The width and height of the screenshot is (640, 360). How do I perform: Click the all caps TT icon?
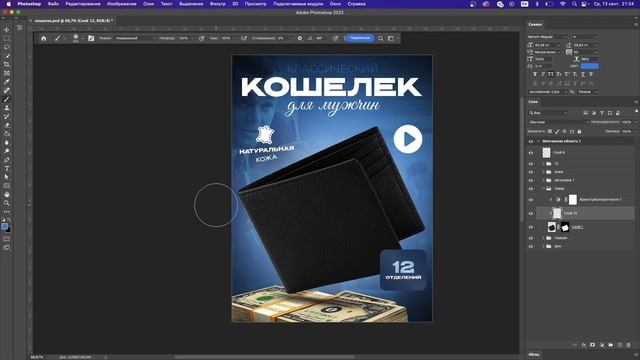point(551,74)
